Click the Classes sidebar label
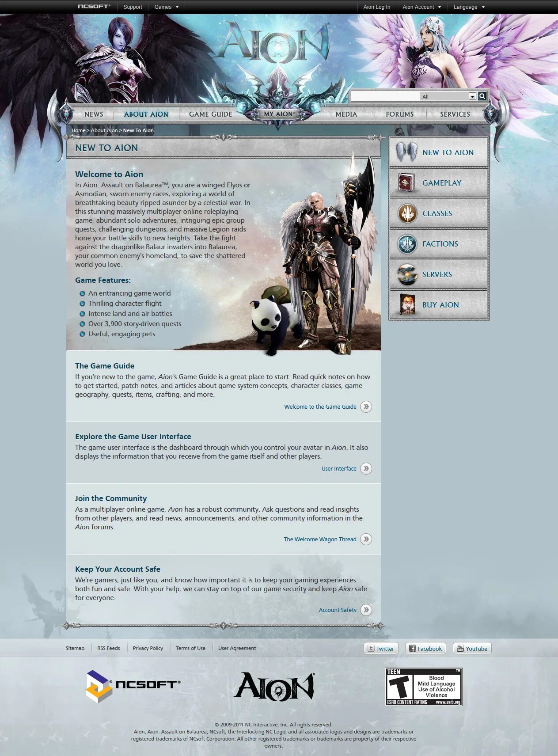Viewport: 558px width, 756px height. click(x=437, y=213)
